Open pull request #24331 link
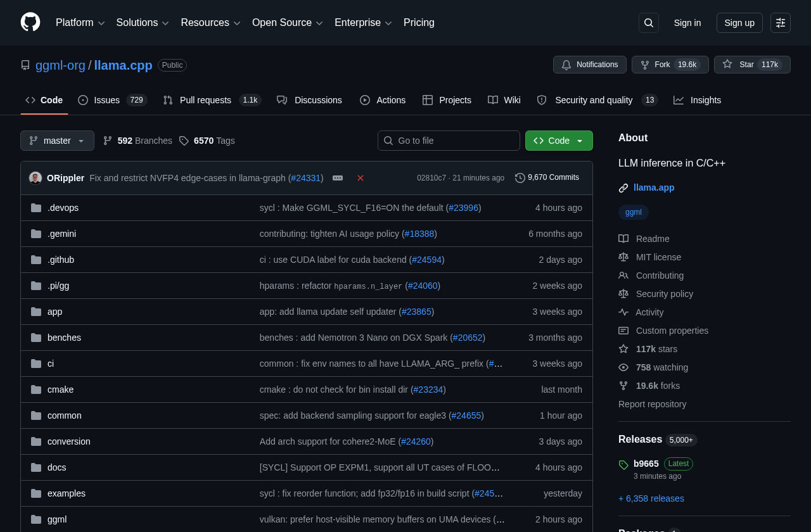Image resolution: width=811 pixels, height=532 pixels. 306,178
